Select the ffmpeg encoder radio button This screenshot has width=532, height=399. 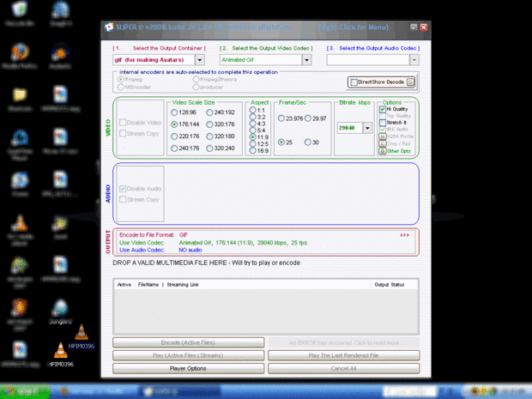(x=120, y=79)
